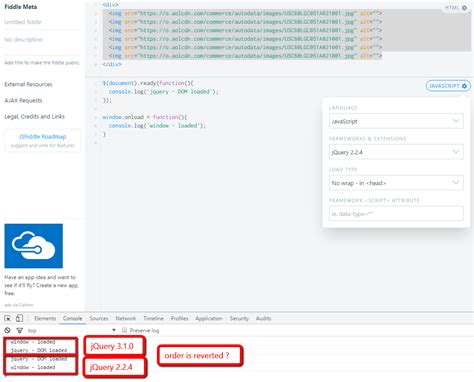Click the clear console icon
The width and height of the screenshot is (474, 382).
pyautogui.click(x=7, y=330)
